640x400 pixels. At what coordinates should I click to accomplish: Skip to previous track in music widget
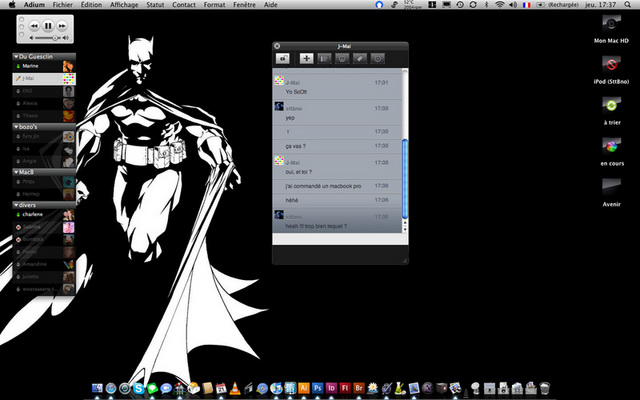click(x=34, y=26)
